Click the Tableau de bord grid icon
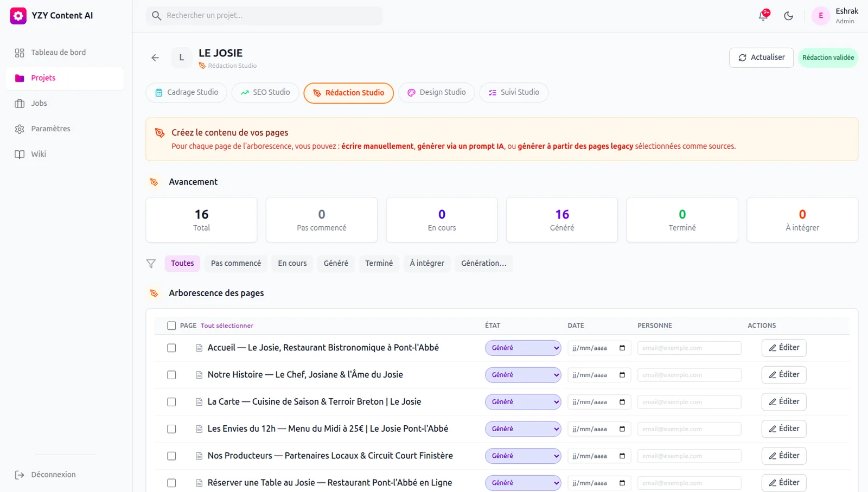 pos(20,53)
